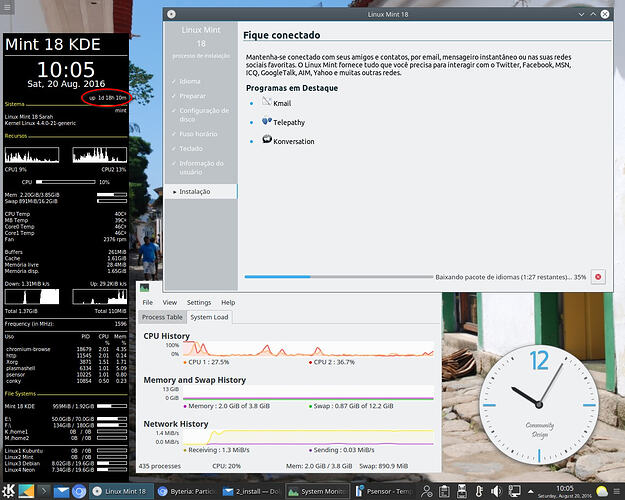This screenshot has width=625, height=500.
Task: Click the Kmail icon in featured programs
Action: click(x=266, y=102)
